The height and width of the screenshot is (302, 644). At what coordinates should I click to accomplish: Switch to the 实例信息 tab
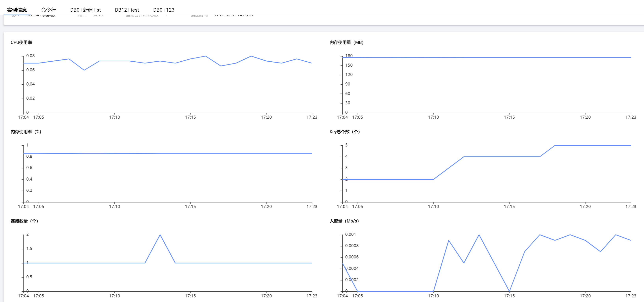tap(17, 10)
